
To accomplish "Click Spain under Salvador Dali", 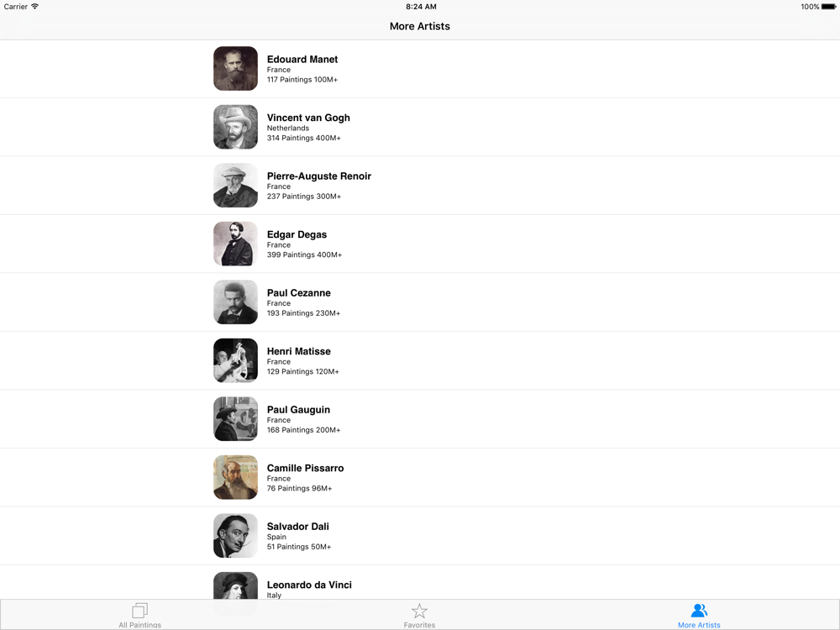I will (276, 537).
